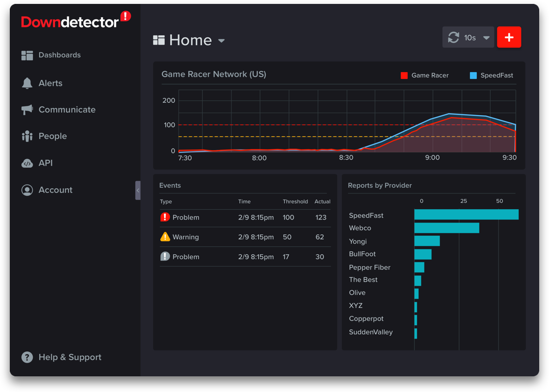Select the SpeedFast provider bar
The width and height of the screenshot is (549, 392).
point(466,215)
